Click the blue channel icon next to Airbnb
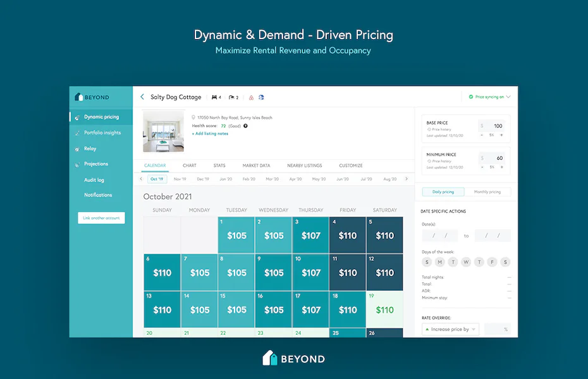The width and height of the screenshot is (588, 379). (x=261, y=97)
